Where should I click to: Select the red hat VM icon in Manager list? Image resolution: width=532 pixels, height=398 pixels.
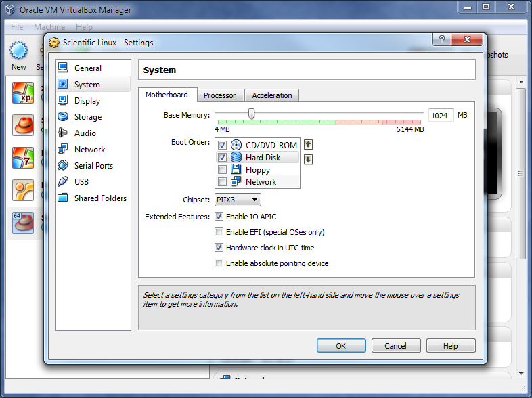coord(23,125)
